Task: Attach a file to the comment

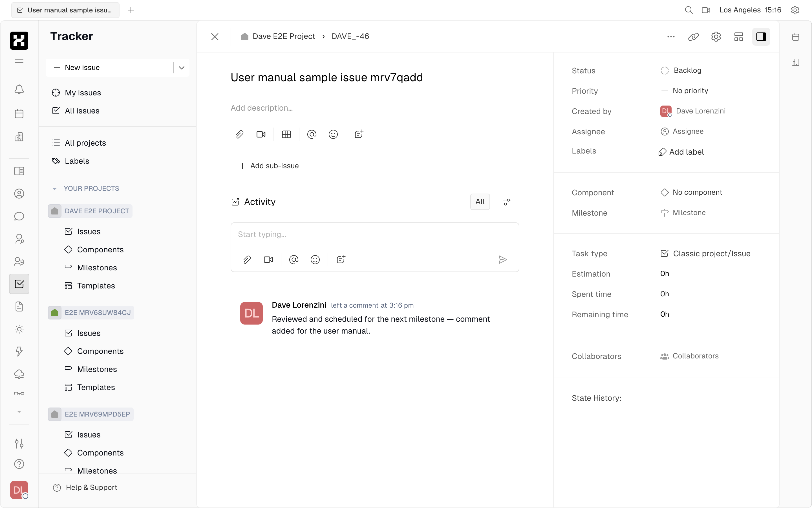Action: pos(247,259)
